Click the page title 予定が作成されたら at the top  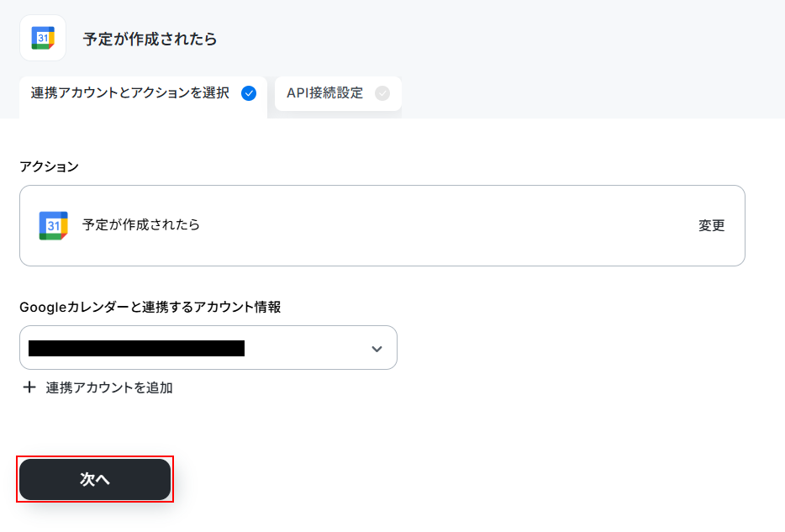click(150, 39)
